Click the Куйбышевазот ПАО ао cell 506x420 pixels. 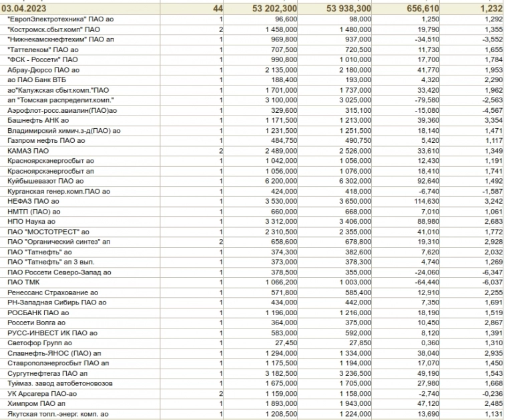coord(46,180)
